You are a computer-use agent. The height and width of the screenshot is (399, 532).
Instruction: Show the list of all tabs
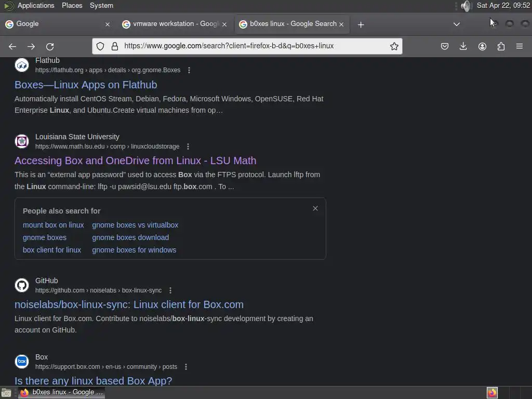click(x=457, y=24)
